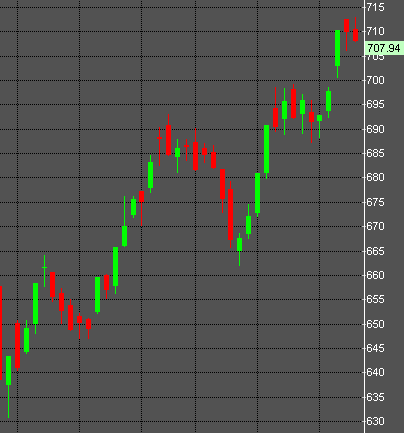Click the 640 price level label

click(x=375, y=372)
